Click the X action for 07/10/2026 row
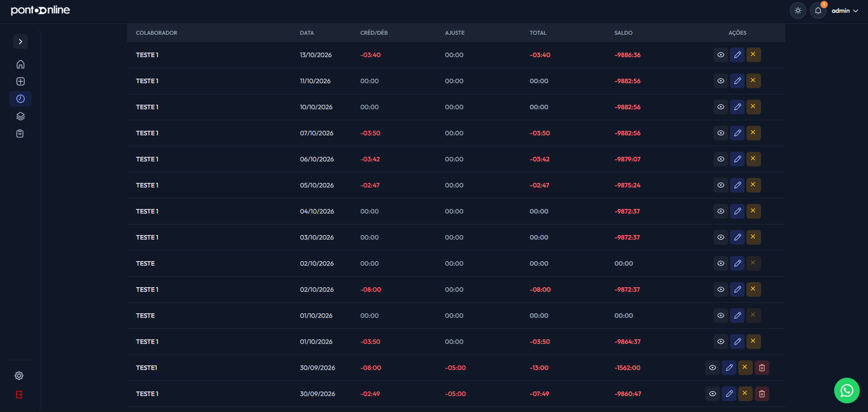The image size is (868, 412). [x=754, y=133]
